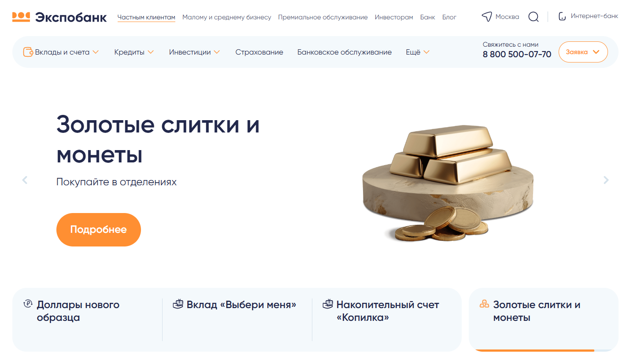Image resolution: width=630 pixels, height=364 pixels.
Task: Open the Инвестиции dropdown
Action: [x=194, y=52]
